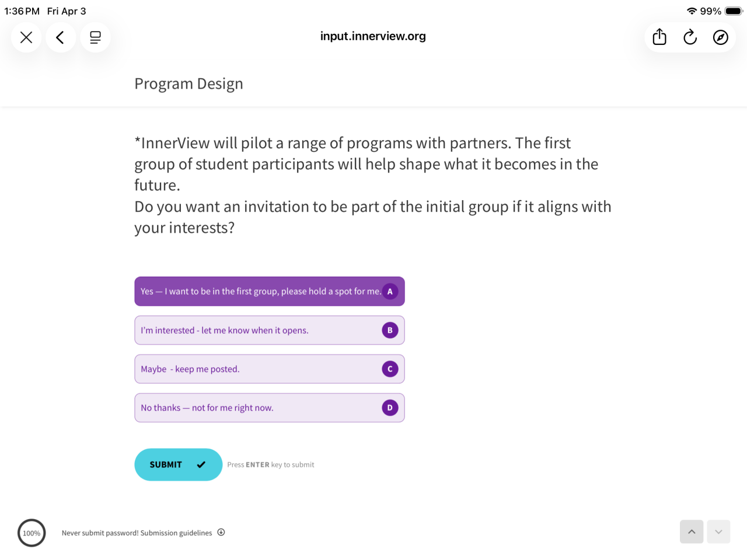Select option B: I'm interested
Screen dimensions: 747x560
pyautogui.click(x=269, y=330)
